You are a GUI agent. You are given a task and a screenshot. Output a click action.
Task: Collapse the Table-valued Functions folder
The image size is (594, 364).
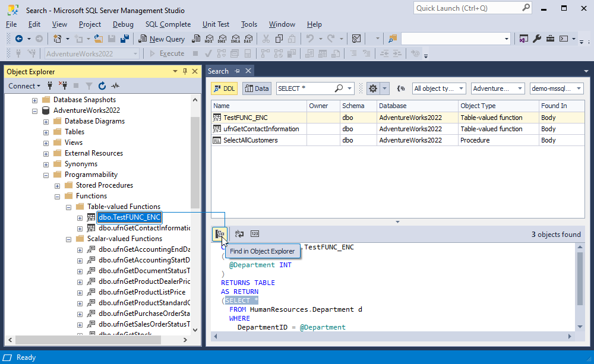pyautogui.click(x=68, y=207)
